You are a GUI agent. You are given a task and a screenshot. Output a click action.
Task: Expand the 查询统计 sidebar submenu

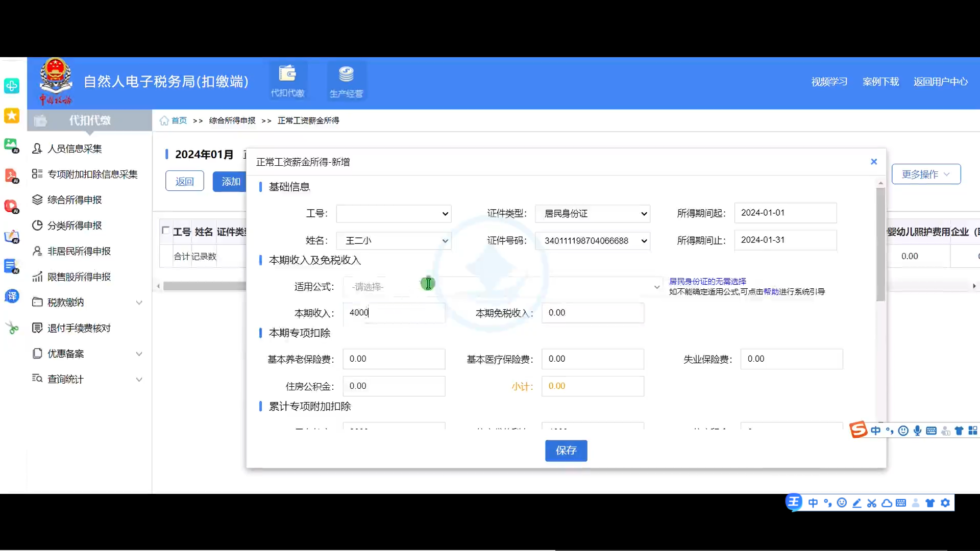pyautogui.click(x=138, y=380)
